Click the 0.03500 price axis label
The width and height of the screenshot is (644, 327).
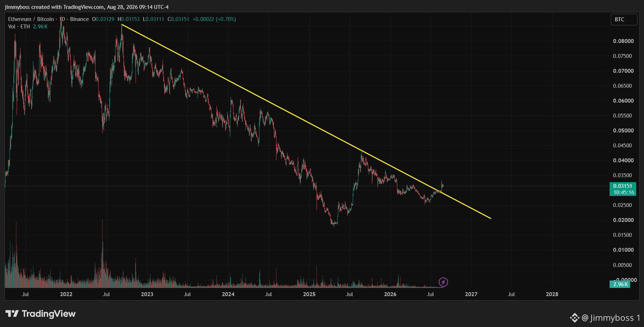623,175
